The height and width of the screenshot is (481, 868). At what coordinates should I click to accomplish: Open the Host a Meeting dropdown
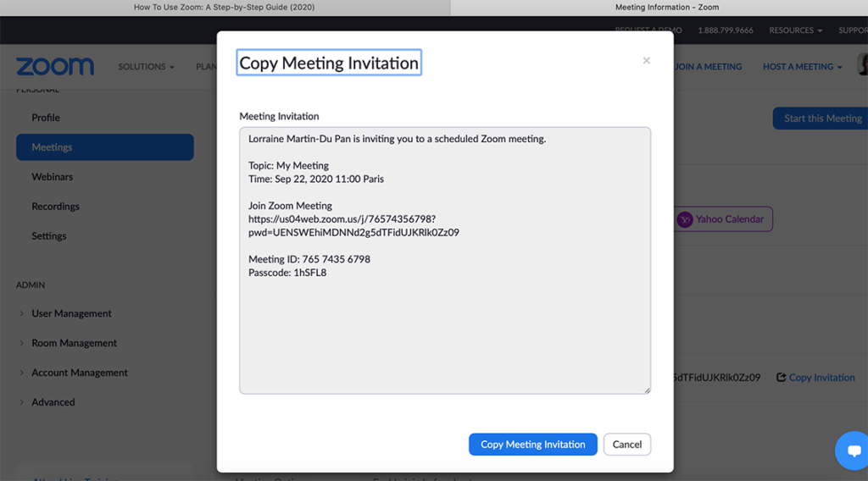(x=802, y=67)
